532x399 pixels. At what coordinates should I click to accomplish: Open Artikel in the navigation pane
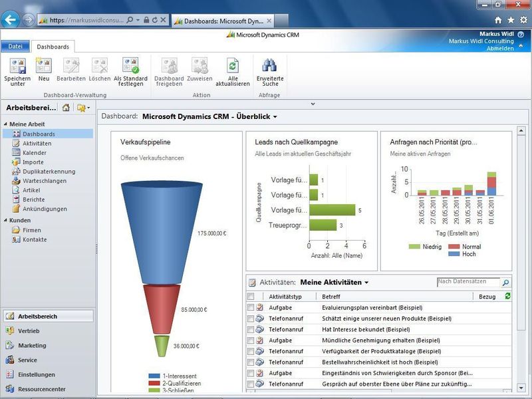(31, 190)
